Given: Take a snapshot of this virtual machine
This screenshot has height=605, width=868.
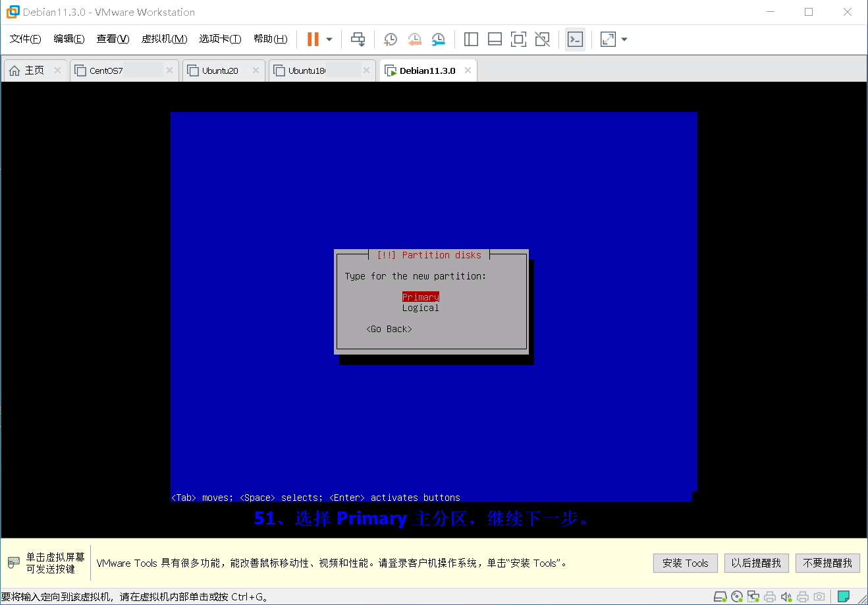Looking at the screenshot, I should 390,40.
